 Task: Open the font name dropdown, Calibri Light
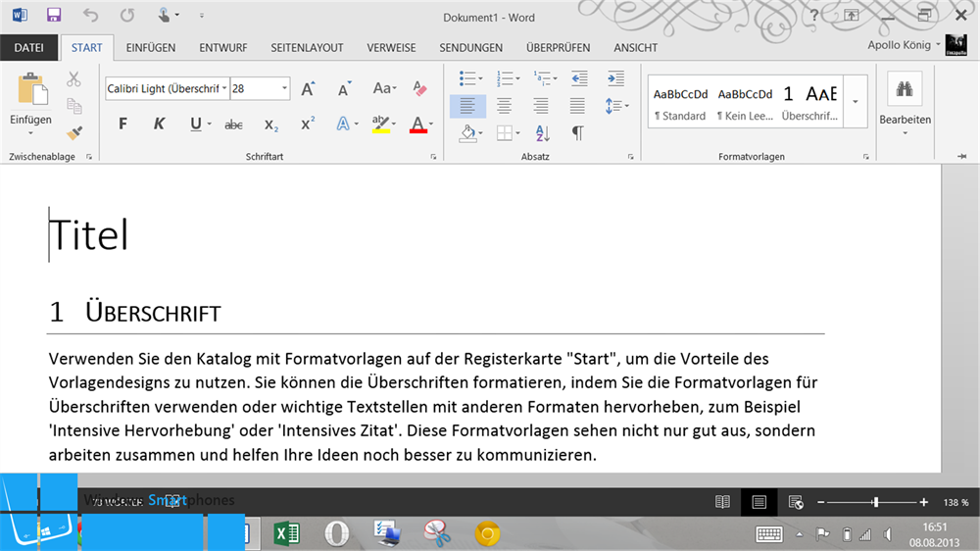(x=167, y=89)
